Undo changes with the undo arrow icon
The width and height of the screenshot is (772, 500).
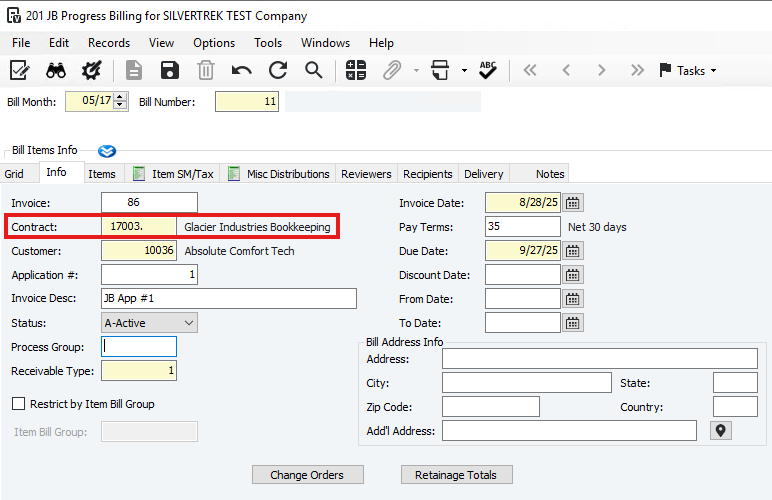(242, 70)
